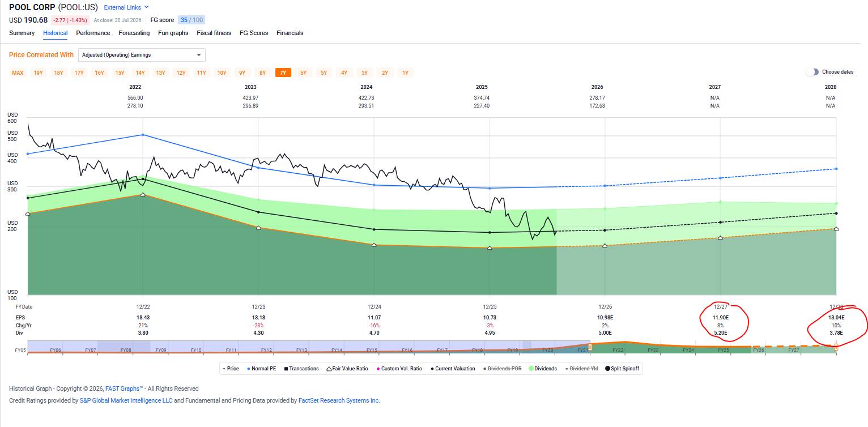Open the External Links dropdown
Image resolution: width=868 pixels, height=427 pixels.
pyautogui.click(x=126, y=7)
